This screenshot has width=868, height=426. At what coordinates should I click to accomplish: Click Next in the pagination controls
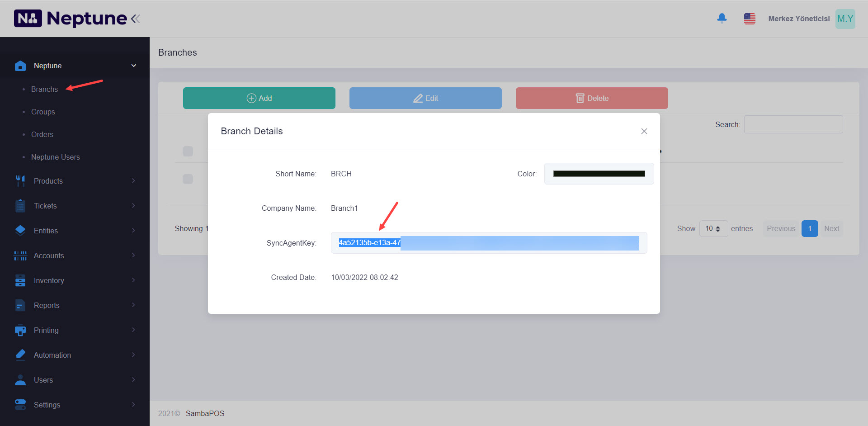click(831, 228)
